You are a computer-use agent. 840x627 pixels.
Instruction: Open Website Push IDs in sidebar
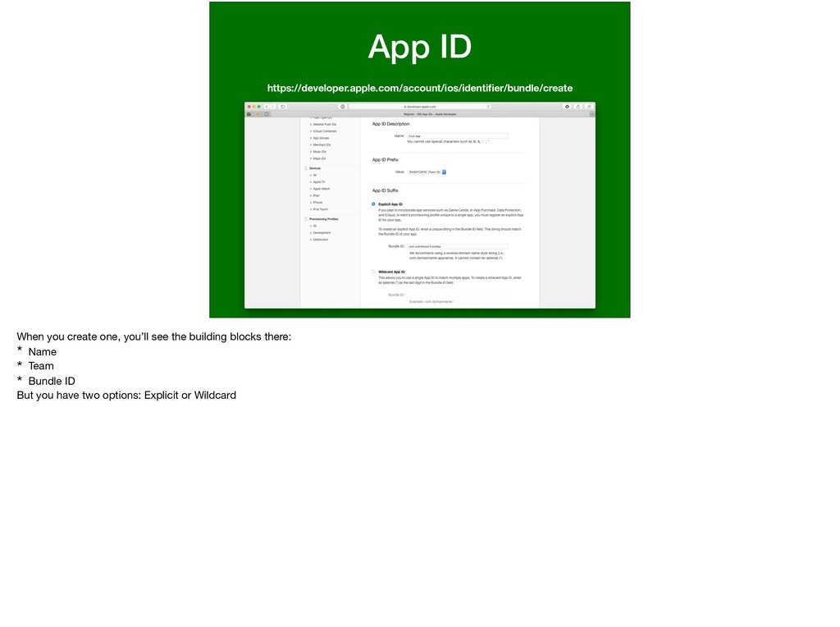point(325,124)
